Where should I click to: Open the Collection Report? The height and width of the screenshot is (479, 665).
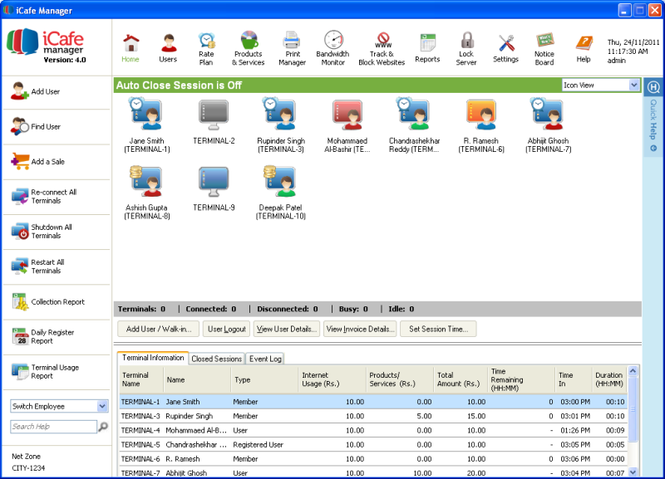click(x=56, y=301)
